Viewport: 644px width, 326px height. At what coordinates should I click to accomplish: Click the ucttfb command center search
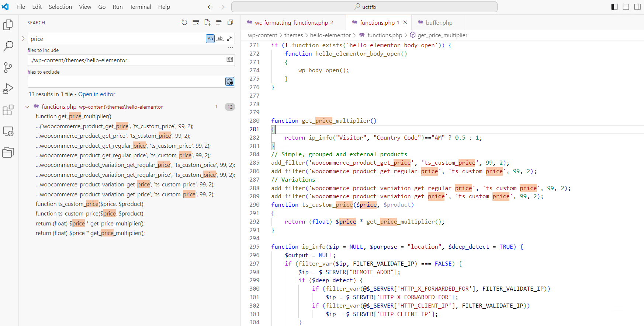pos(364,7)
